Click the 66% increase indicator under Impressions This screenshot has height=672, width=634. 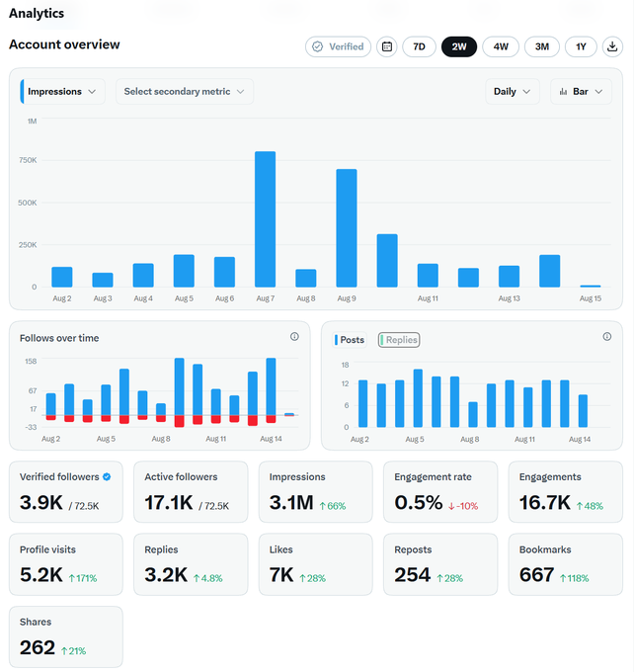333,506
